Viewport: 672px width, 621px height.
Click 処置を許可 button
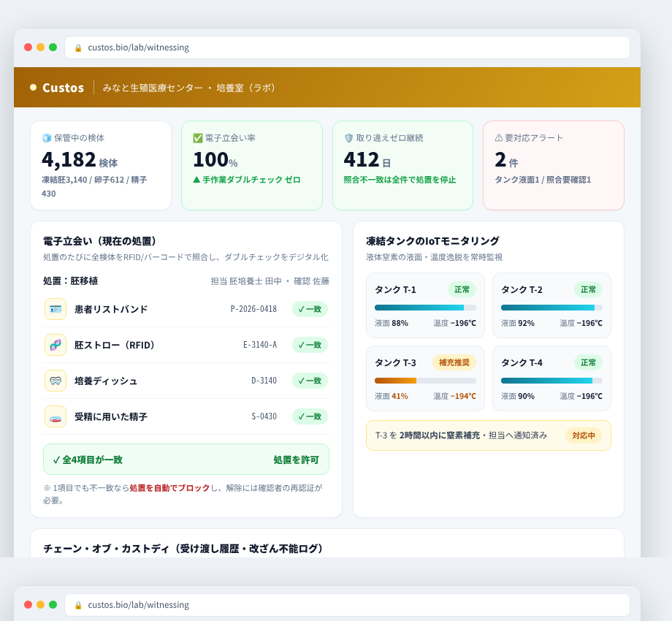pos(296,460)
